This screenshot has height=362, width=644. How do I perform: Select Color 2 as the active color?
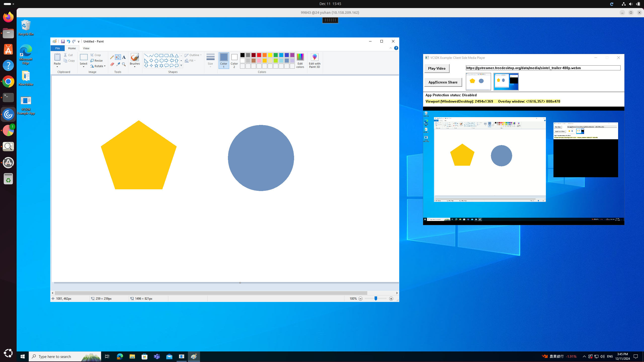(234, 61)
